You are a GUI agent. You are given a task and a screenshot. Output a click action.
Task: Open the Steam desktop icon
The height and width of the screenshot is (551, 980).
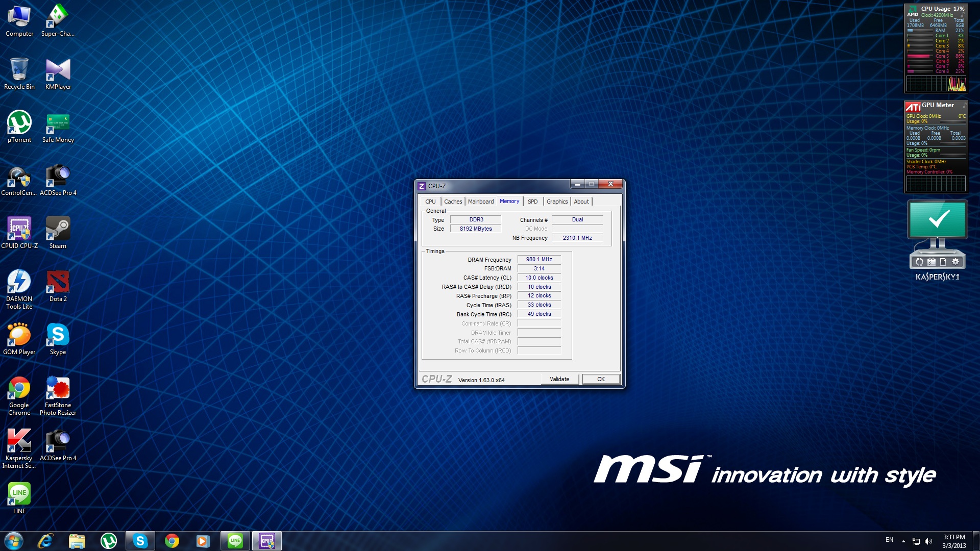point(58,229)
